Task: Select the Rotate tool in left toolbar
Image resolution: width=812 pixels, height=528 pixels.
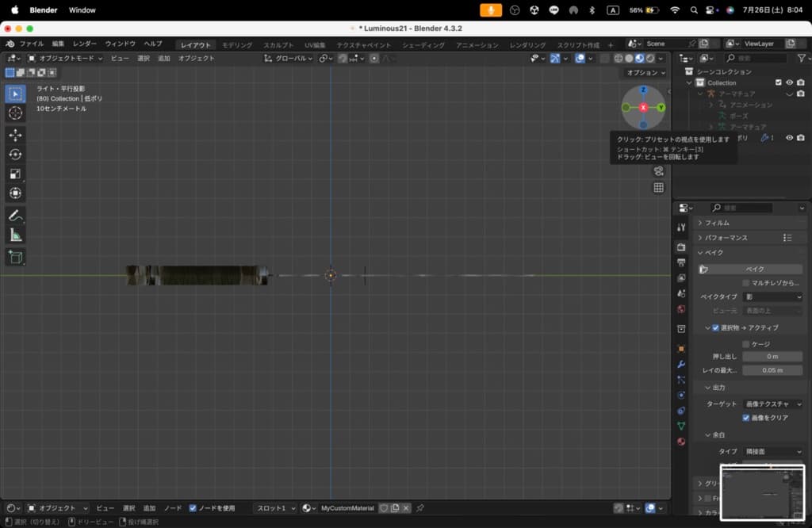Action: 15,155
